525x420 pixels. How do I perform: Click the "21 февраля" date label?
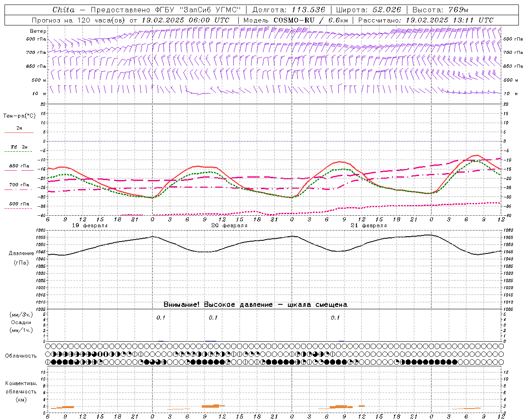pyautogui.click(x=369, y=226)
